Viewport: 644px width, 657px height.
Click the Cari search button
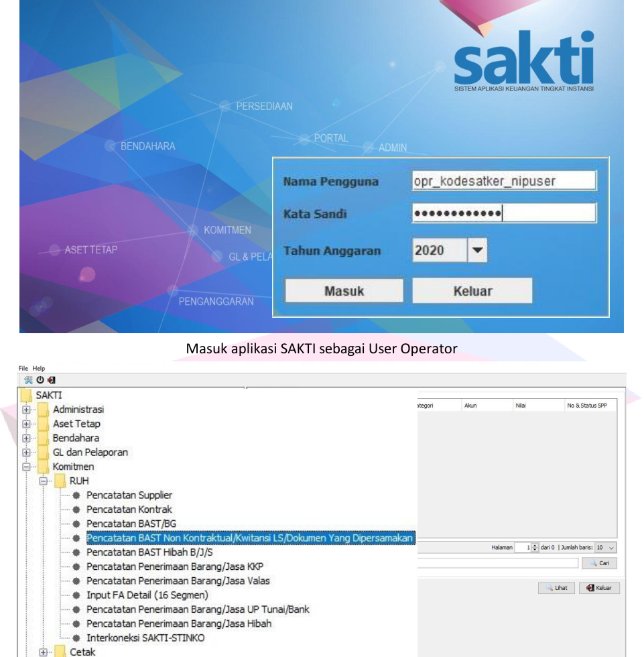(598, 564)
